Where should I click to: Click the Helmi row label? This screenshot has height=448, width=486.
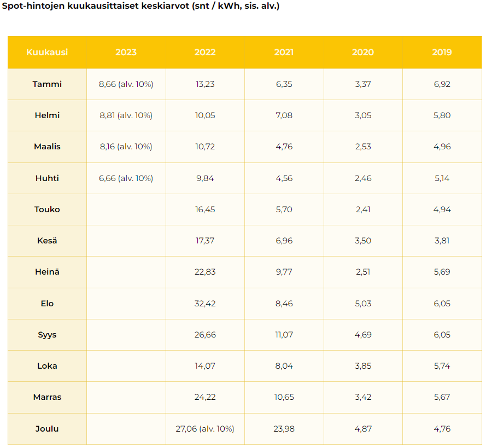pyautogui.click(x=47, y=115)
